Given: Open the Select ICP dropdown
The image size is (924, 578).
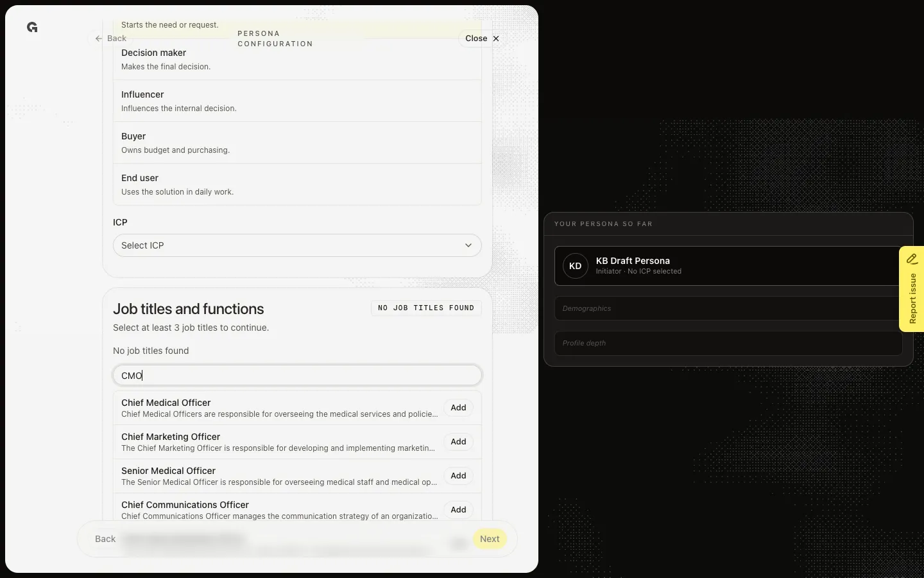Looking at the screenshot, I should click(x=297, y=245).
